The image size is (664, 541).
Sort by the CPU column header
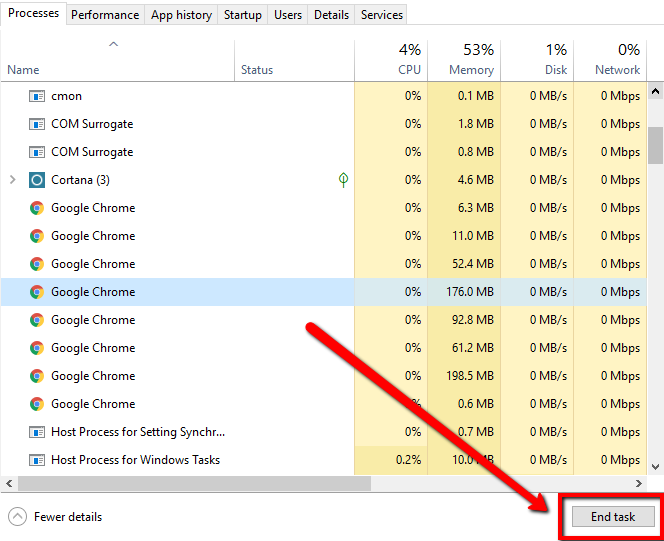point(391,60)
